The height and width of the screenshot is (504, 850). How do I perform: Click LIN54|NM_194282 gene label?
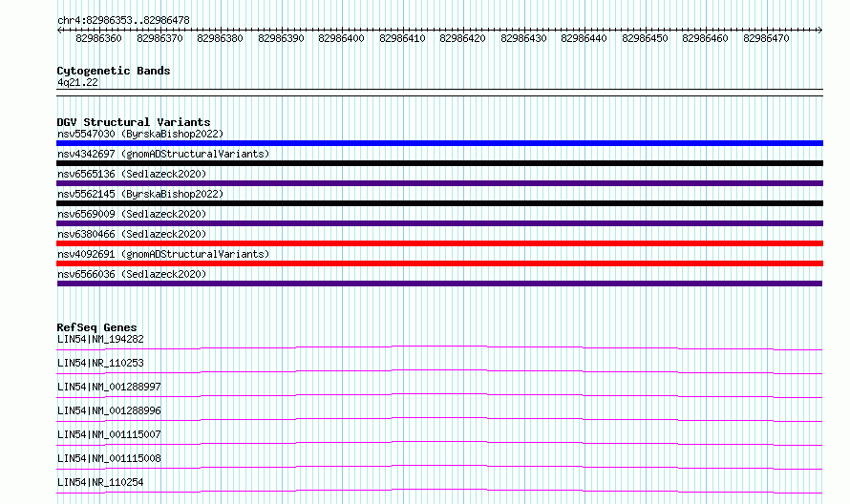tap(100, 339)
